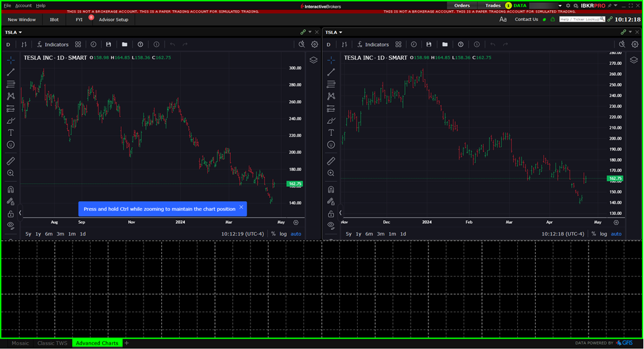Open Advisor Setup
The image size is (644, 349).
[113, 20]
